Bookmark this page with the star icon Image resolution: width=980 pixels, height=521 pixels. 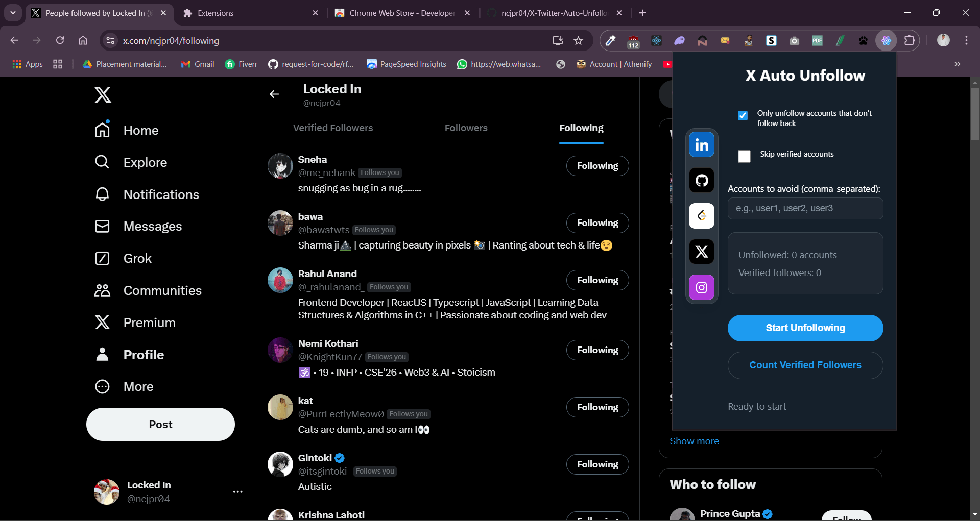point(578,41)
